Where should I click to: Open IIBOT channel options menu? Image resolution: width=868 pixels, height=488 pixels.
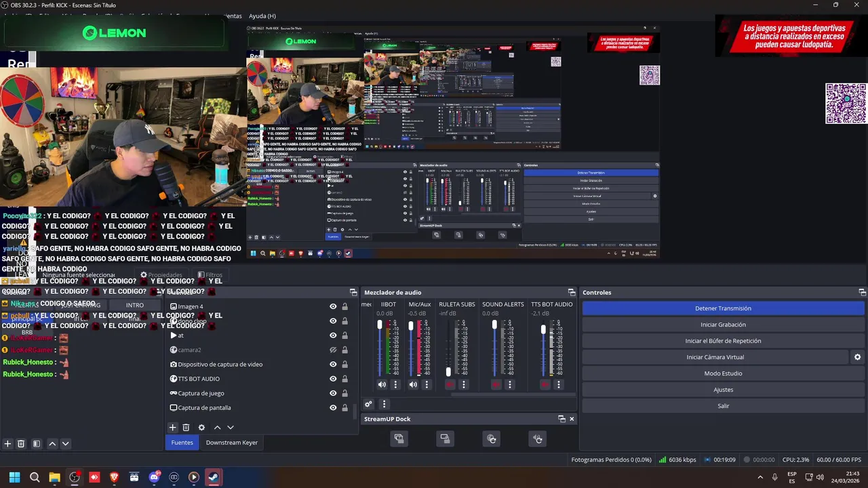[x=395, y=384]
